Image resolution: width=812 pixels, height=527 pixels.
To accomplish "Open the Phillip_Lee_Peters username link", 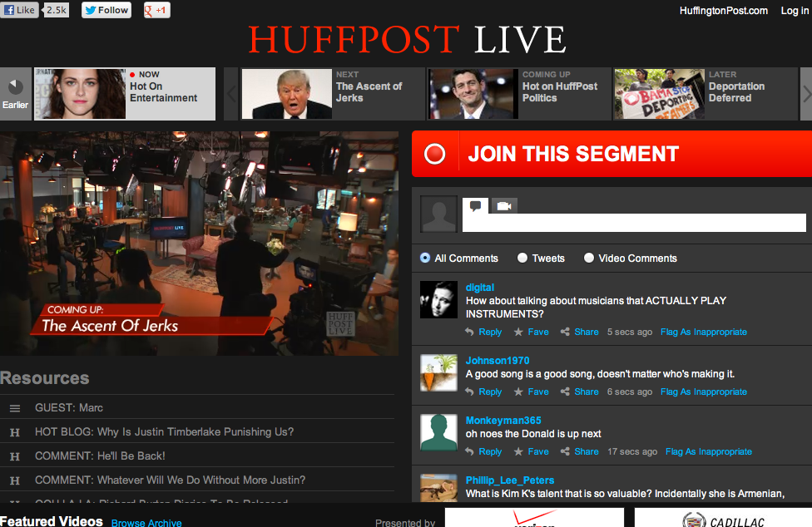I will tap(509, 480).
